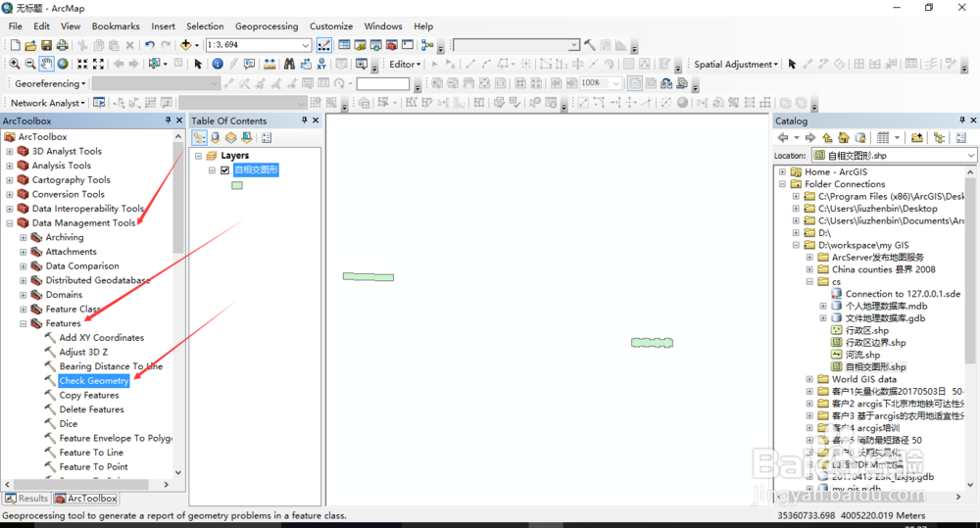The image size is (980, 528).
Task: Save the map with the floppy disk icon
Action: (46, 45)
